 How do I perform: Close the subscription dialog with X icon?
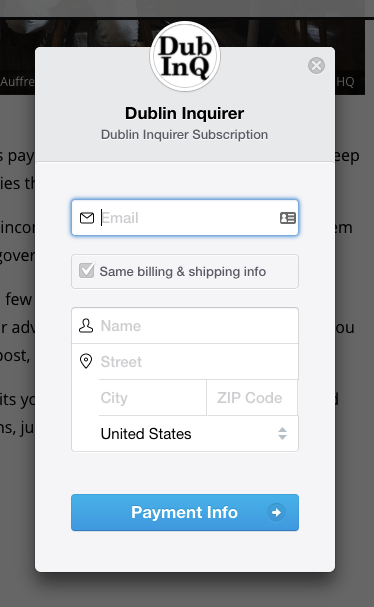click(x=316, y=65)
